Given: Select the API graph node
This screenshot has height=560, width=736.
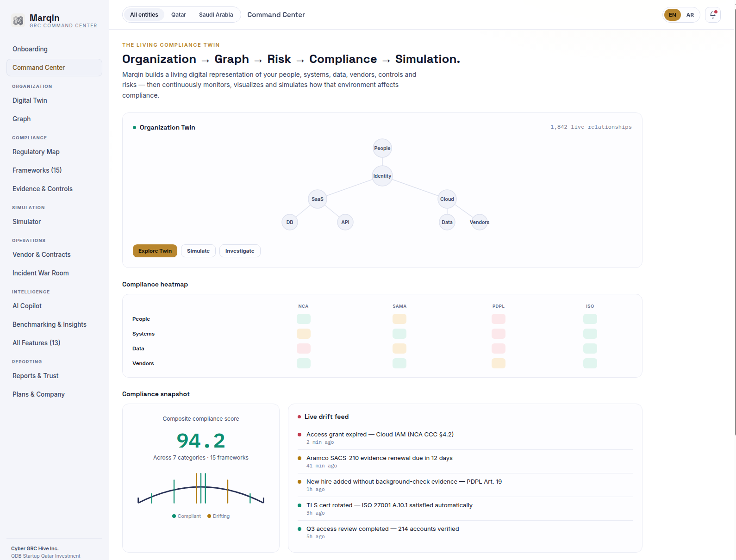Looking at the screenshot, I should click(345, 222).
